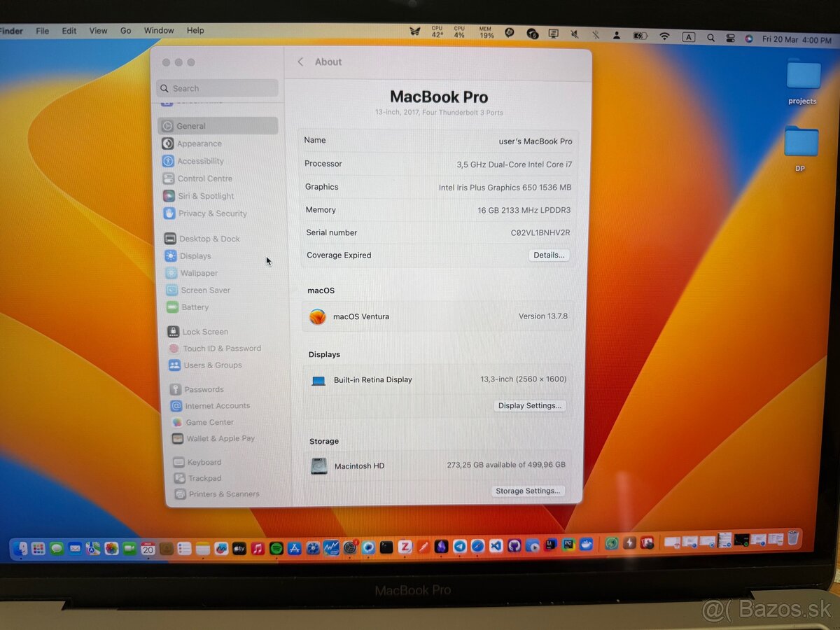
Task: Open Storage Settings for Macintosh HD
Action: coord(528,491)
